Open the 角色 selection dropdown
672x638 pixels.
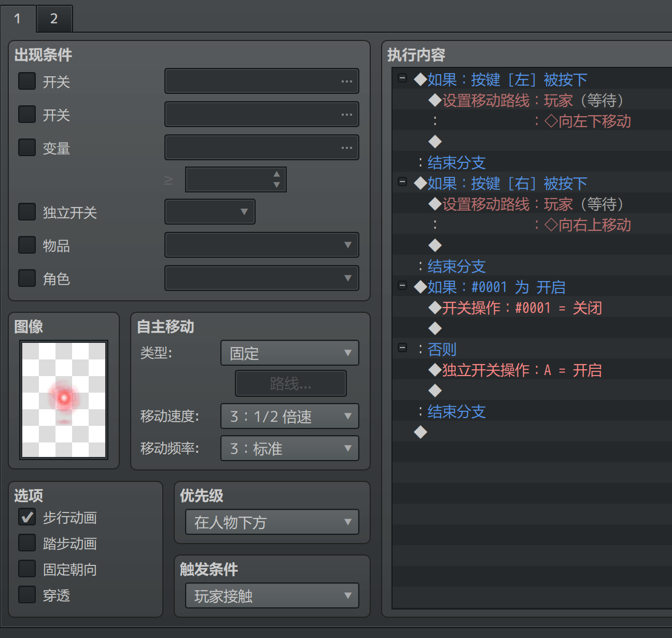[x=262, y=278]
